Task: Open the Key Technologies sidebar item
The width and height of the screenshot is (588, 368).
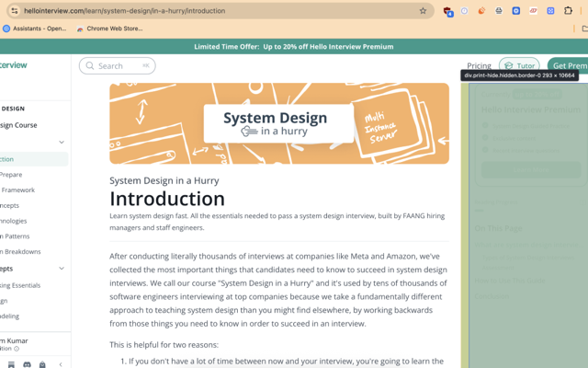Action: 13,221
